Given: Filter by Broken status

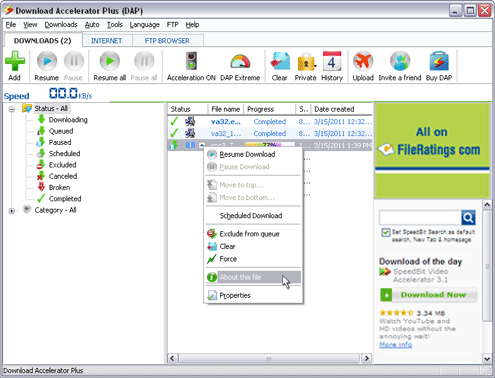Looking at the screenshot, I should pyautogui.click(x=59, y=187).
